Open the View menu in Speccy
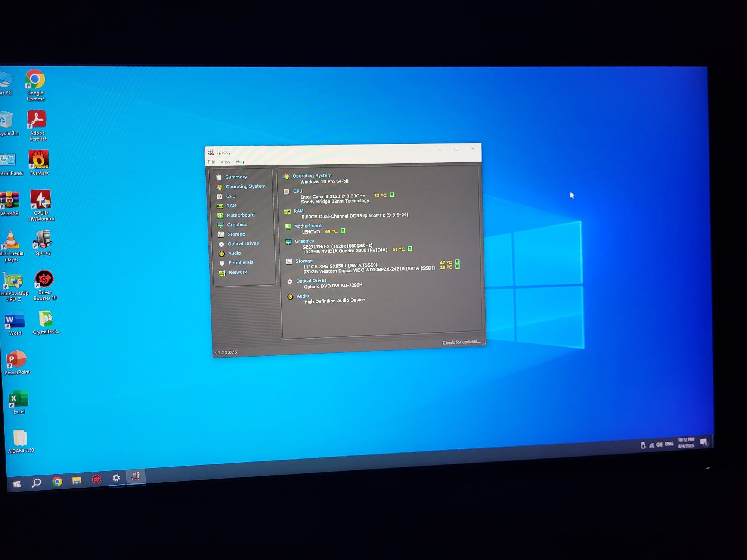 tap(225, 162)
